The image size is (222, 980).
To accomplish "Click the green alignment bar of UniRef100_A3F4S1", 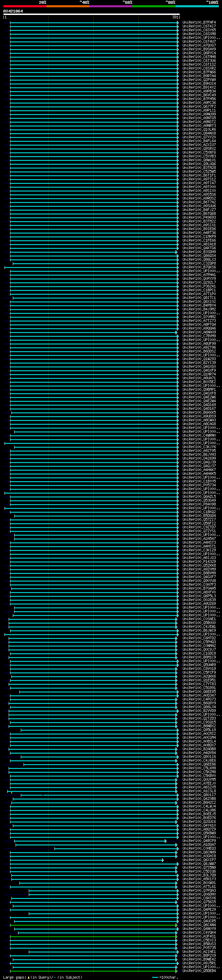I will [93, 936].
